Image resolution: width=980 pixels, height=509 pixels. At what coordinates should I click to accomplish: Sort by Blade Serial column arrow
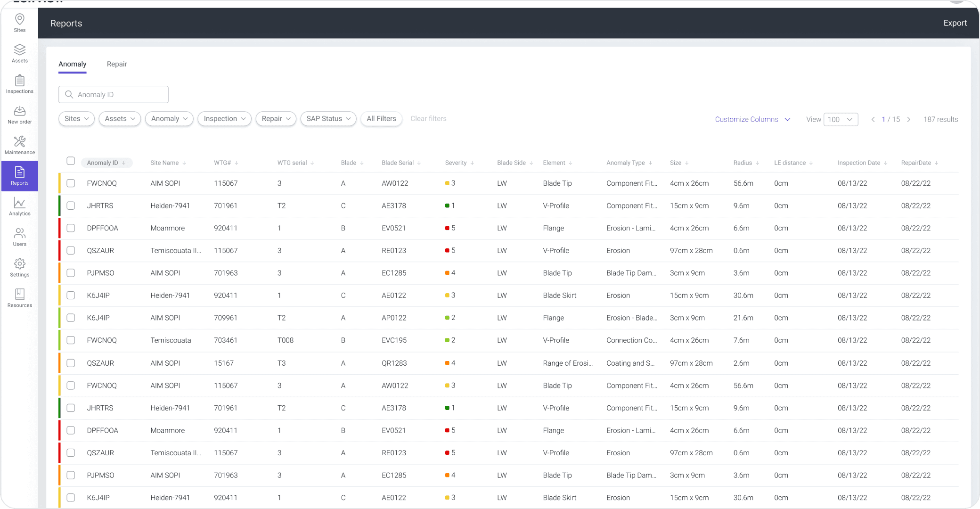point(419,163)
